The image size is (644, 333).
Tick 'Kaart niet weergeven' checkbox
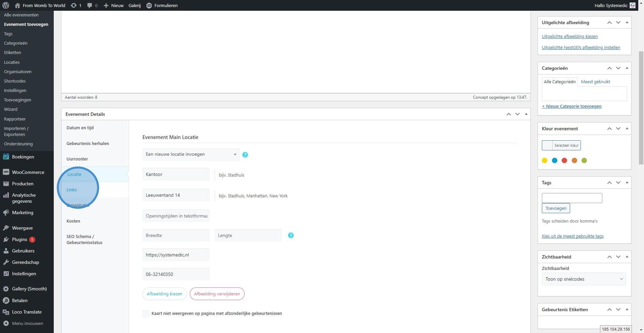(x=146, y=314)
